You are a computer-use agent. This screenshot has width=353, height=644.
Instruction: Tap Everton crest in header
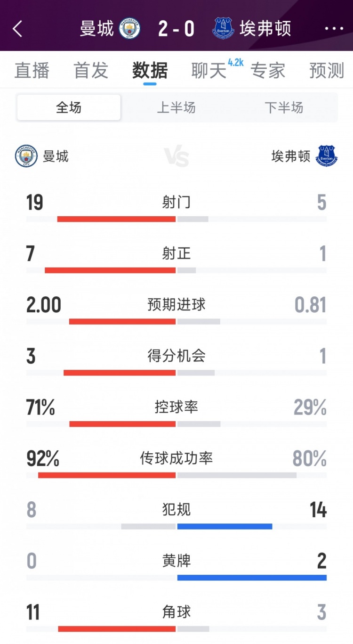[223, 29]
